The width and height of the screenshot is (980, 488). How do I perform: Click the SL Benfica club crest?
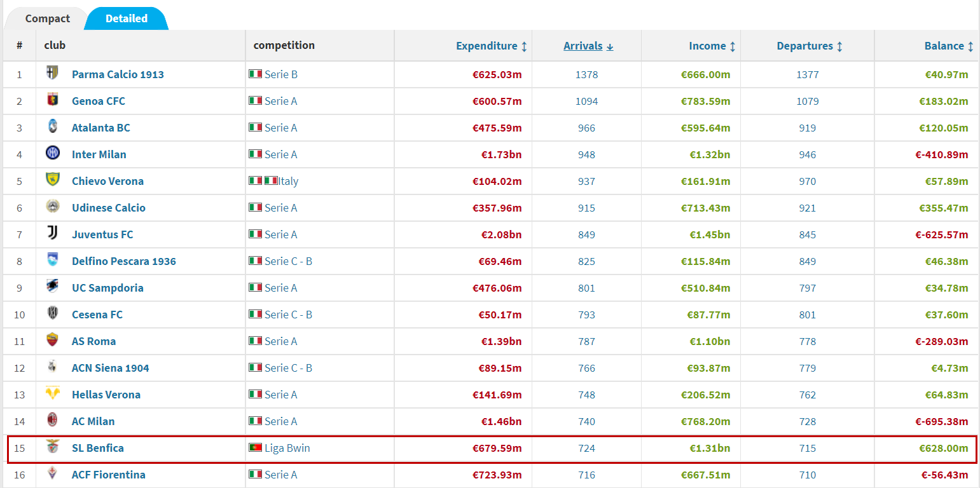click(52, 447)
